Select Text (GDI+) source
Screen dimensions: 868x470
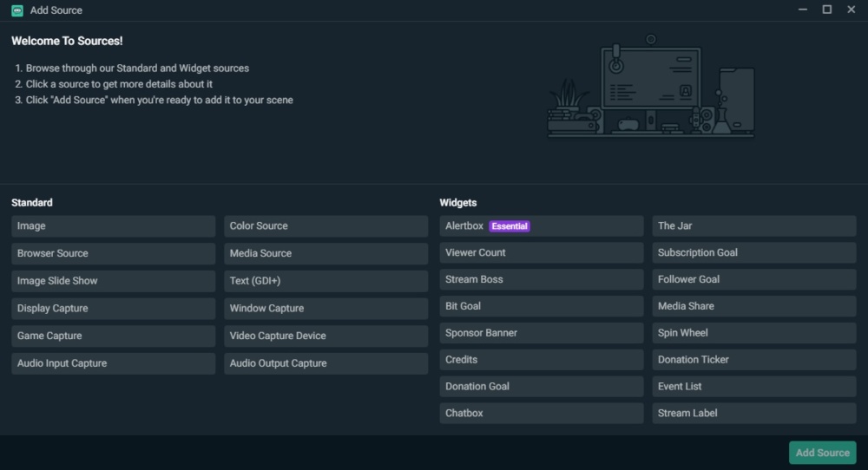click(325, 281)
